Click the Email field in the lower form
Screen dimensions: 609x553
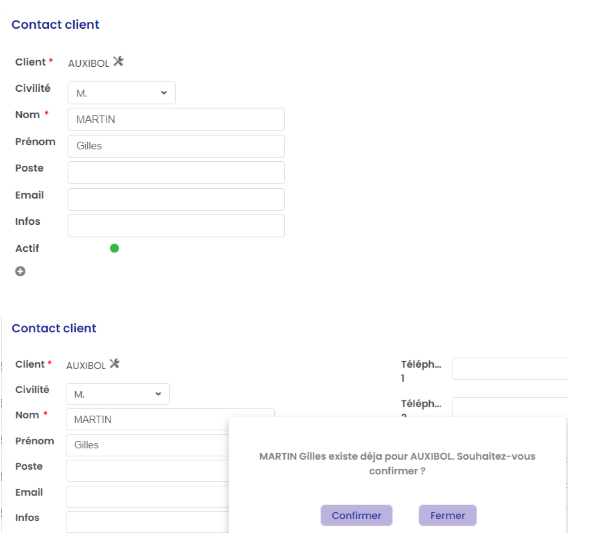(x=146, y=496)
